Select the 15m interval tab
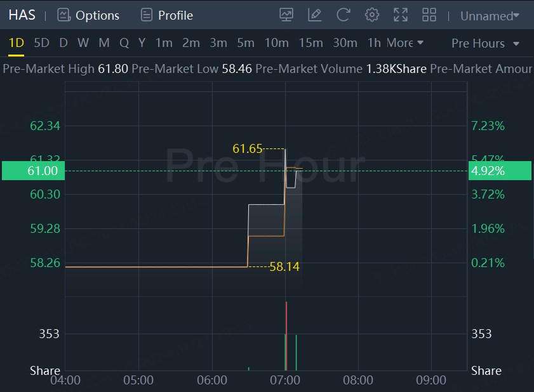The image size is (534, 392). coord(310,43)
